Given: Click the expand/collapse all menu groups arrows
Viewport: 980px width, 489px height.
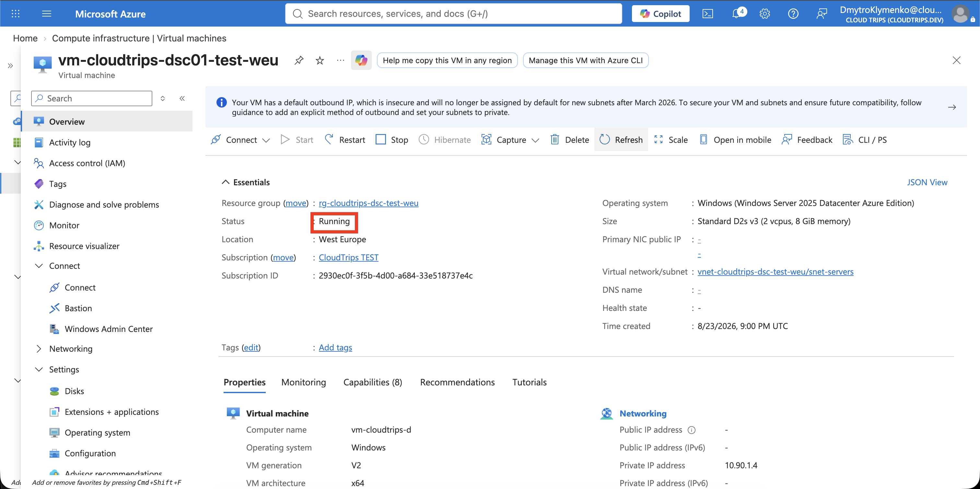Looking at the screenshot, I should coord(162,98).
